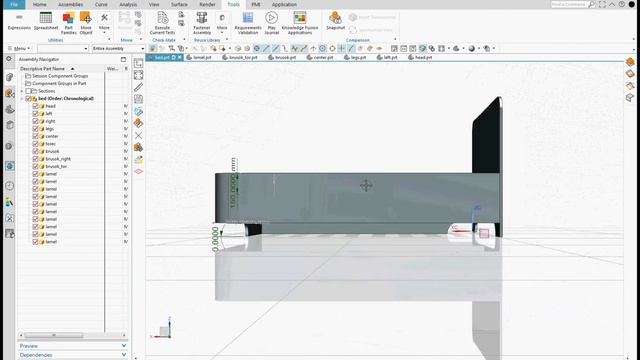640x360 pixels.
Task: Uncheck the right component
Action: click(x=35, y=121)
